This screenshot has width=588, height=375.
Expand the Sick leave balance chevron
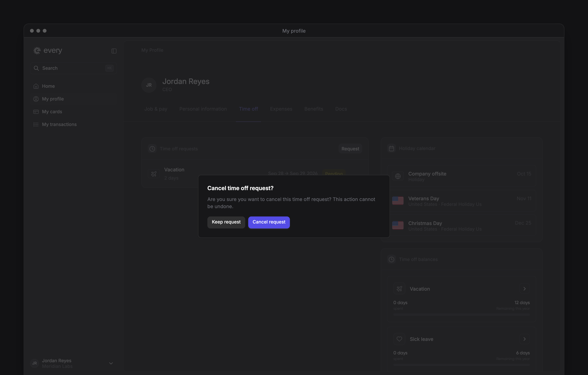tap(524, 339)
